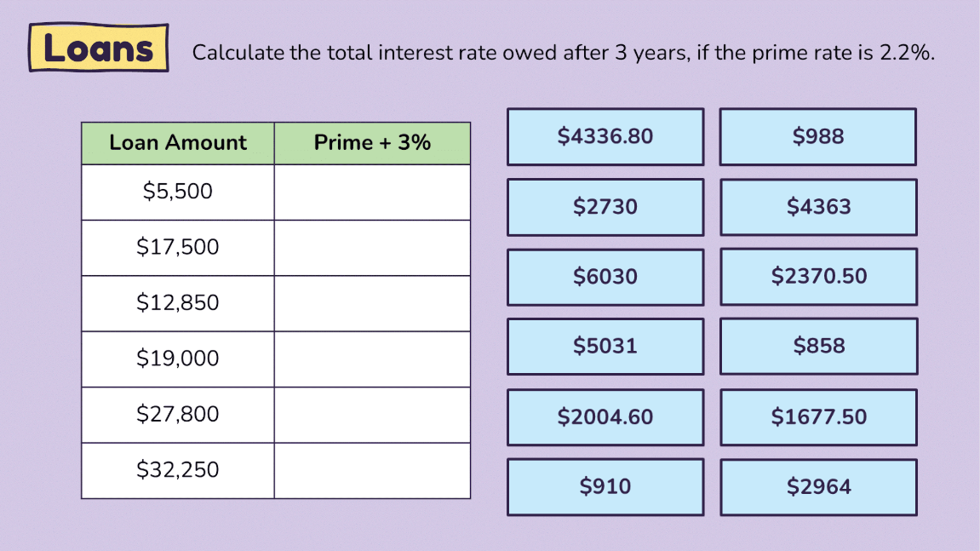The image size is (980, 551).
Task: Pick the $5031 answer tile
Action: pyautogui.click(x=605, y=347)
